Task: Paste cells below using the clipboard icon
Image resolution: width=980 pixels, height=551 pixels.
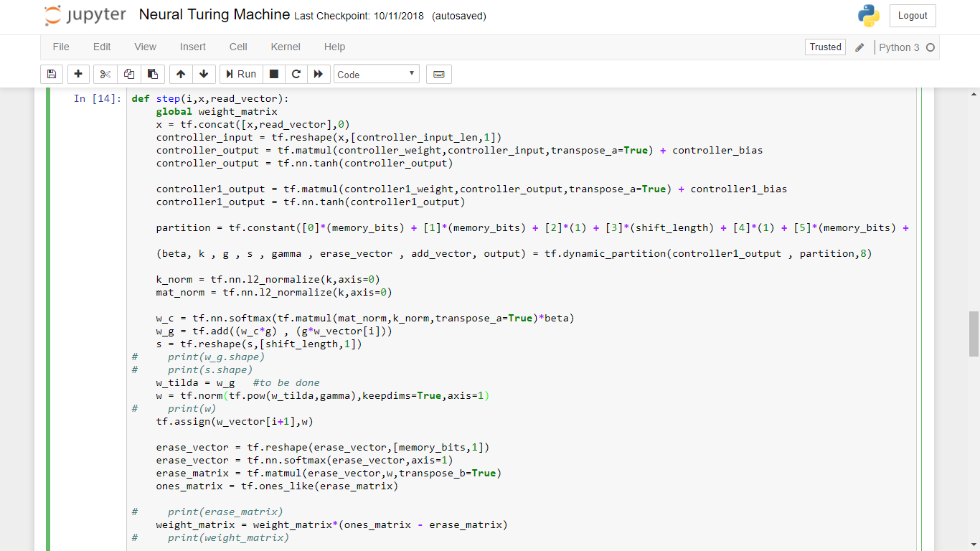Action: 153,74
